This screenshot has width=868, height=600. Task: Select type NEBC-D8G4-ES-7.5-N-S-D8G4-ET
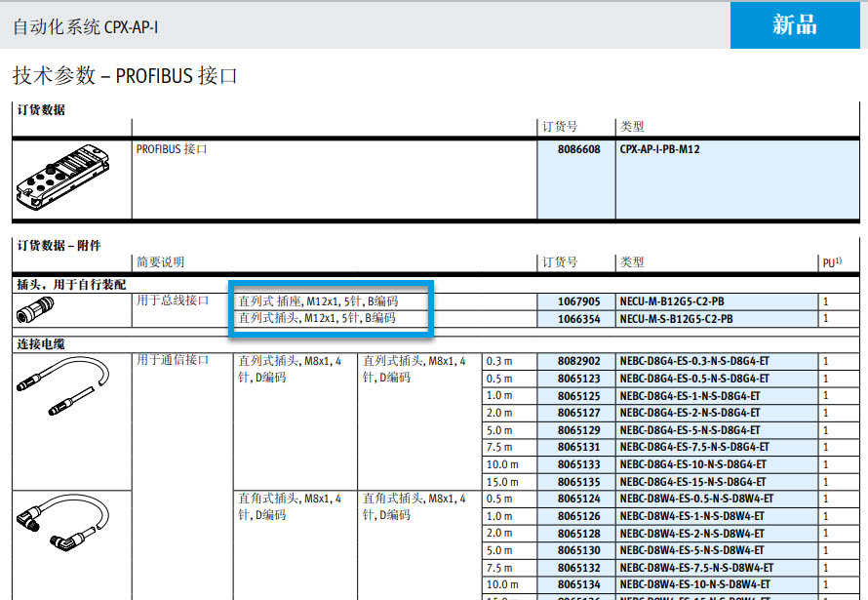coord(694,447)
